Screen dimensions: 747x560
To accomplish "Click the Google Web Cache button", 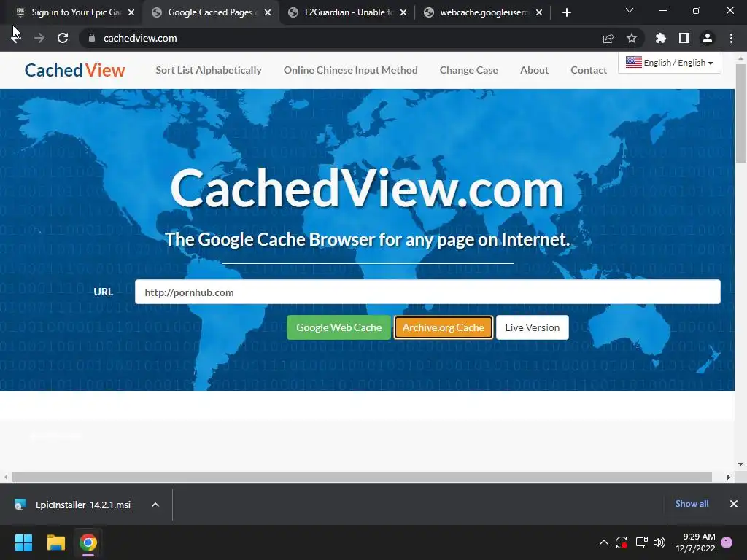I will click(338, 327).
